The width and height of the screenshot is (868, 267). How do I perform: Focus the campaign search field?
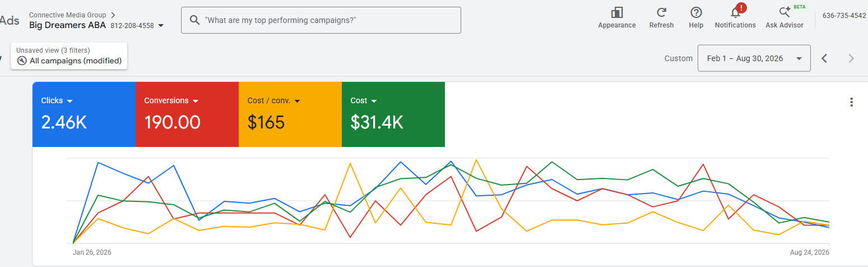(321, 20)
